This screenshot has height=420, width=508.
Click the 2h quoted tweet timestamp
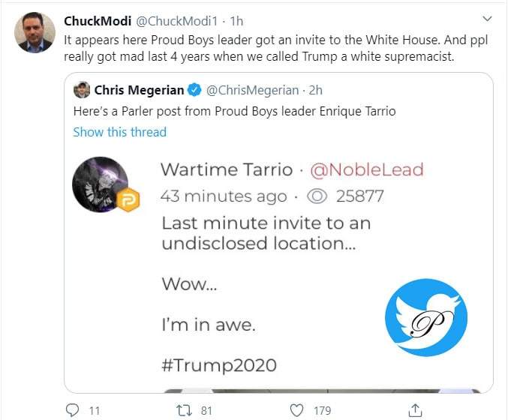click(x=315, y=90)
